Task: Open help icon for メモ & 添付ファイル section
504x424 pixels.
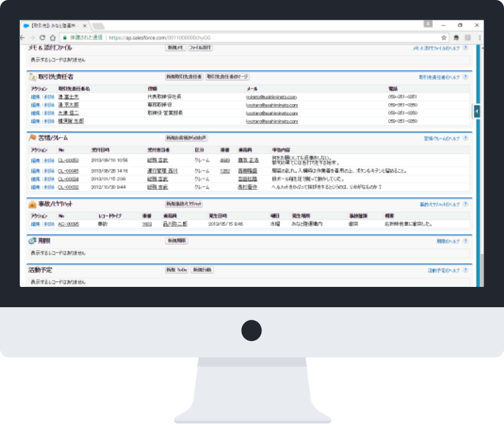Action: (x=465, y=48)
